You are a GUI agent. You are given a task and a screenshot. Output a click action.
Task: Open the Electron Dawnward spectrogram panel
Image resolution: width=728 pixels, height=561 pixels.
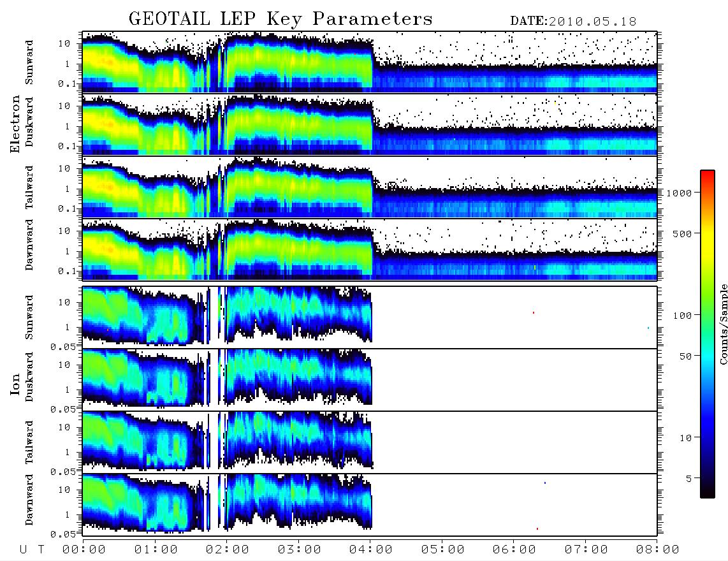tap(370, 249)
